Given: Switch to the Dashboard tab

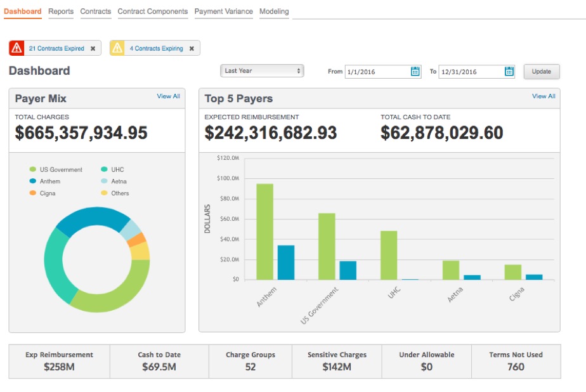Looking at the screenshot, I should tap(22, 11).
